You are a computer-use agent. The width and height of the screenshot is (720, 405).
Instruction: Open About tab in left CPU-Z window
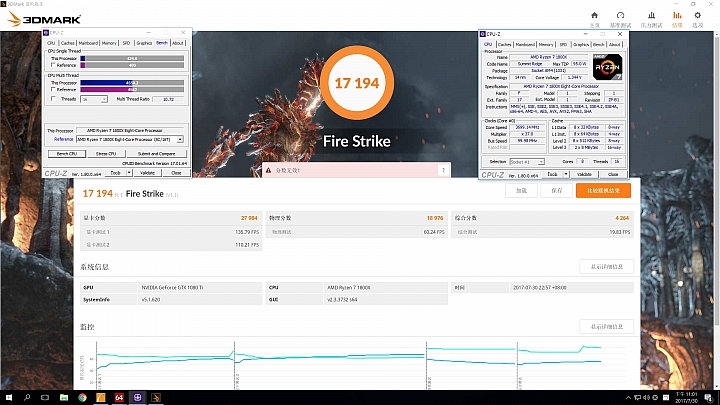[x=178, y=43]
